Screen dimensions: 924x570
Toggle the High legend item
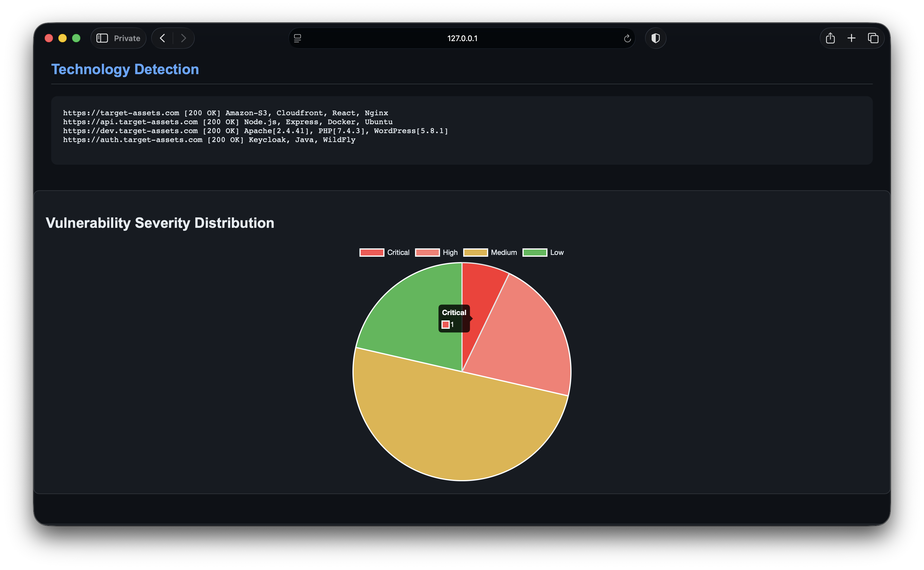pyautogui.click(x=436, y=253)
